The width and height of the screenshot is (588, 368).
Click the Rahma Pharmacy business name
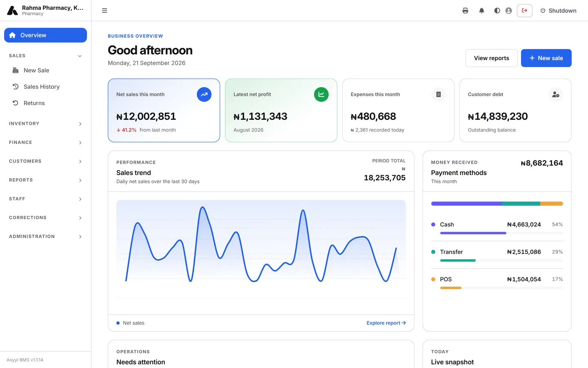pyautogui.click(x=53, y=8)
